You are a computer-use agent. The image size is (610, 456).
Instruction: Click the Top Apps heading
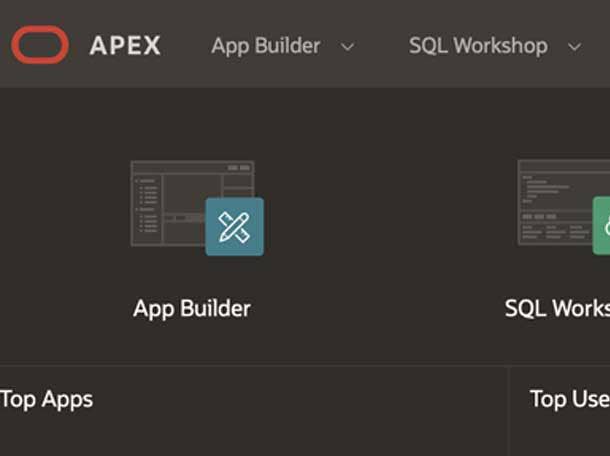(47, 399)
